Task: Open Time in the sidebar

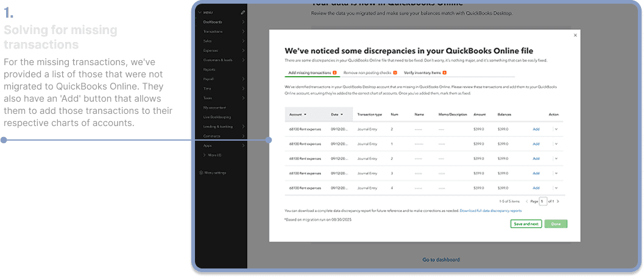Action: [207, 88]
